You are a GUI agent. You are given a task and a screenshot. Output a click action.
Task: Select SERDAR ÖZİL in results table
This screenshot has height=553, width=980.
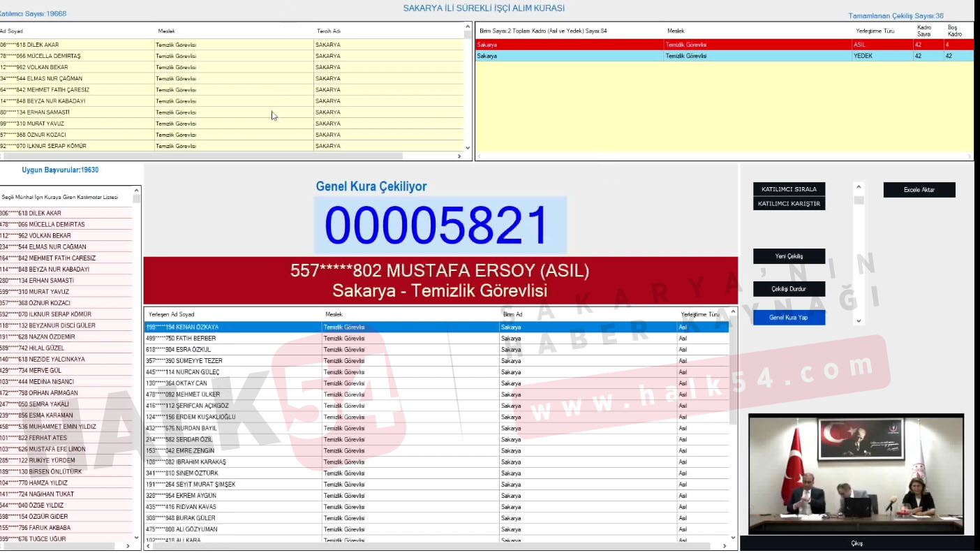point(436,439)
